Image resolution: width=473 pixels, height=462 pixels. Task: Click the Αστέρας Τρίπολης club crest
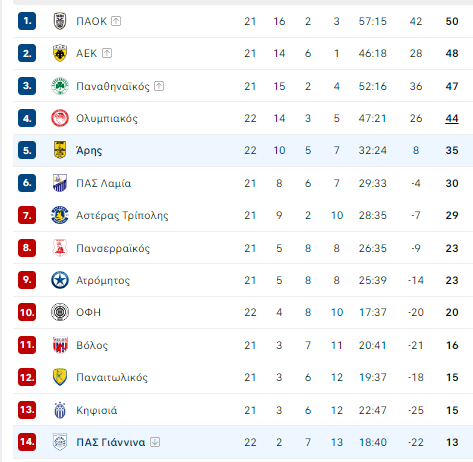(60, 215)
